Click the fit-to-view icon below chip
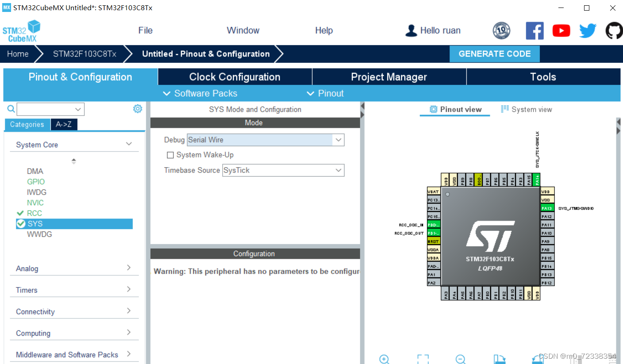The image size is (623, 364). [423, 359]
